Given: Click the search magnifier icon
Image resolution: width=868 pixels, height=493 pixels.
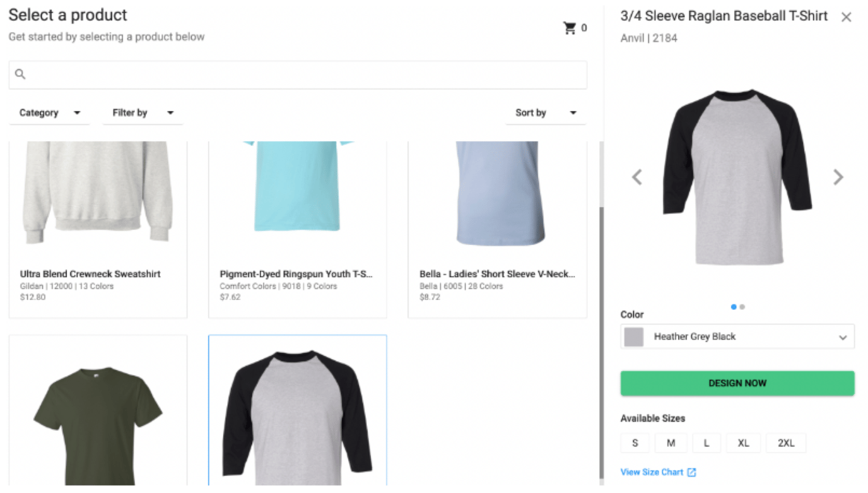Looking at the screenshot, I should (x=20, y=74).
